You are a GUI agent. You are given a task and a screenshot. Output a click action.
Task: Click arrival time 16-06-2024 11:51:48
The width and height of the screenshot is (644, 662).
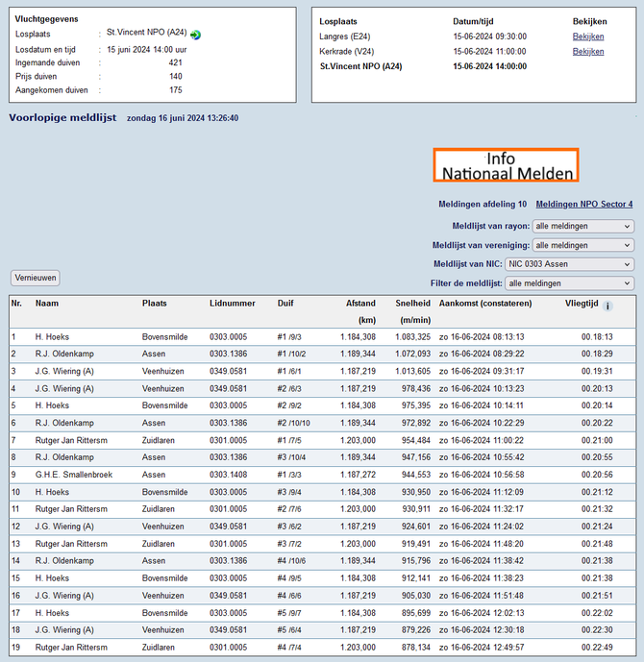tap(482, 596)
